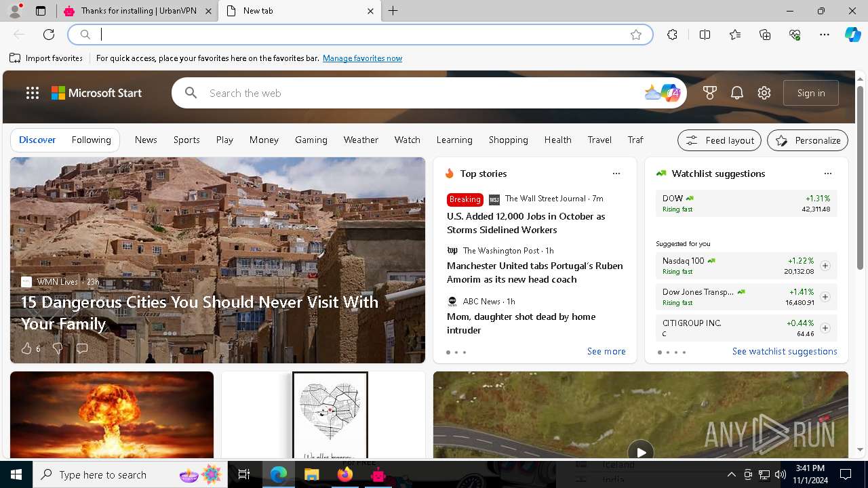Viewport: 868px width, 488px height.
Task: Like the Dangerous Cities article
Action: 26,348
